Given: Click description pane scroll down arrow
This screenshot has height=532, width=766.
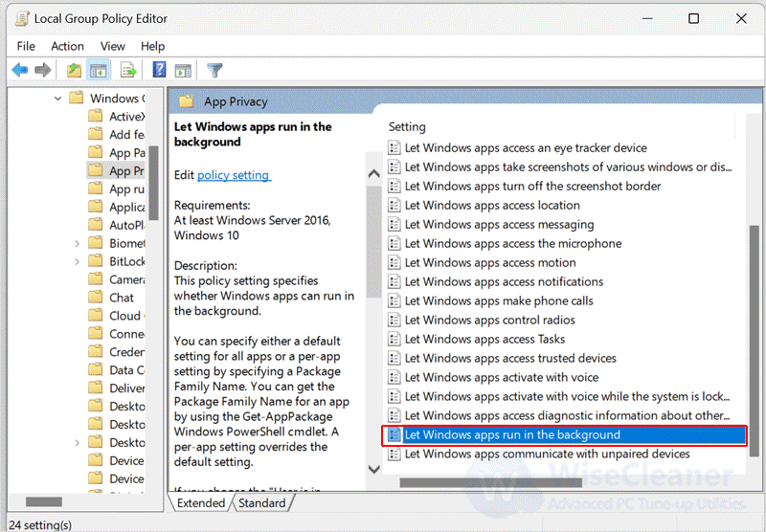Looking at the screenshot, I should pos(374,470).
